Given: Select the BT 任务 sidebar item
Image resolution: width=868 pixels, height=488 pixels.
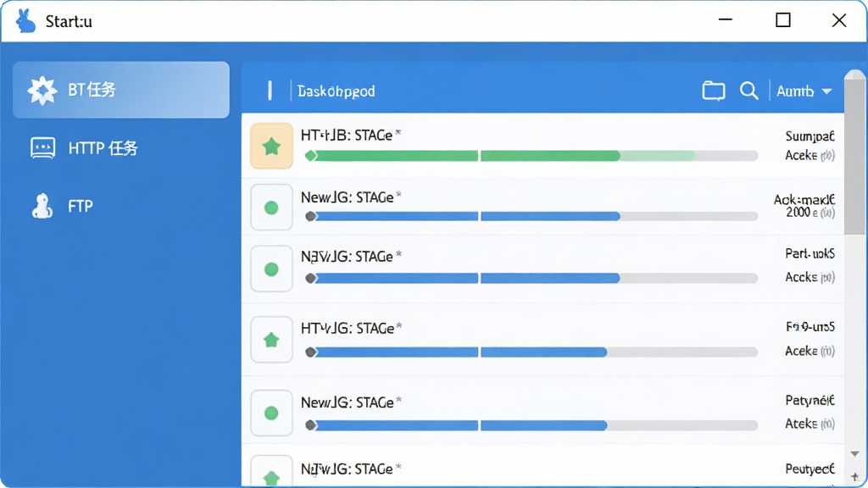Looking at the screenshot, I should coord(121,90).
